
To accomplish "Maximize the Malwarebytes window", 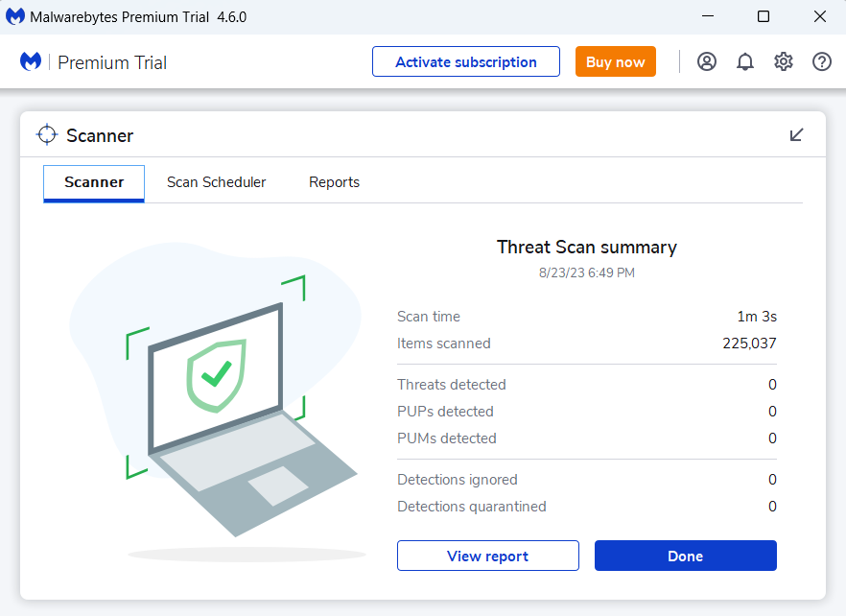I will pos(764,16).
